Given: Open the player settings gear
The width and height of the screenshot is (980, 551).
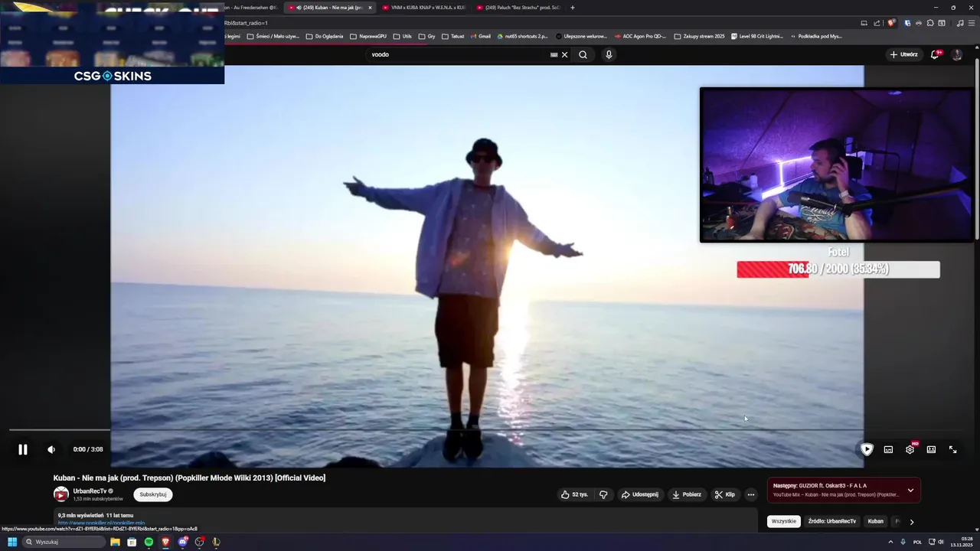Looking at the screenshot, I should [910, 450].
